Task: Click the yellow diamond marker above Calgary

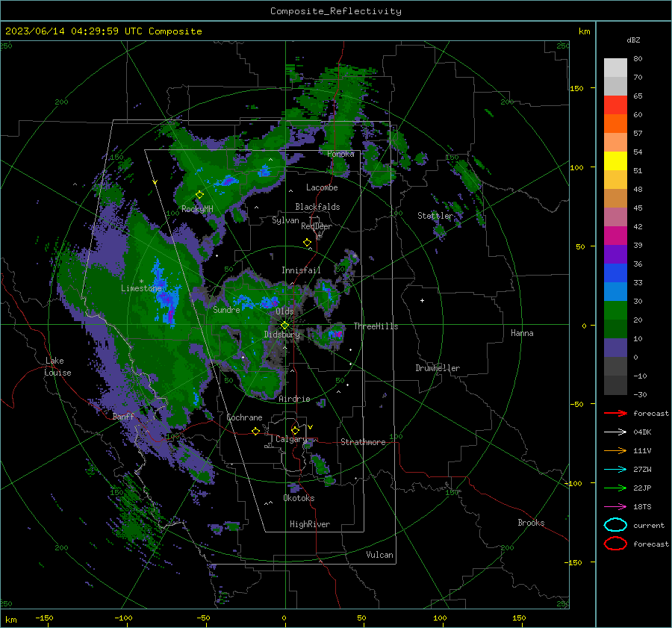Action: (x=295, y=430)
